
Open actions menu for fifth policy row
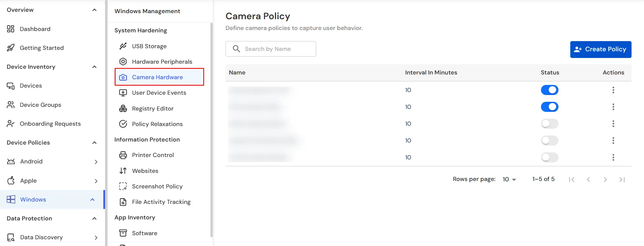[613, 157]
